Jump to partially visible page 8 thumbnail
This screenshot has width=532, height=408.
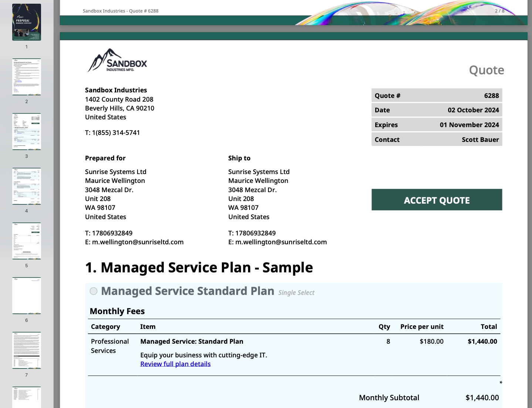[27, 397]
